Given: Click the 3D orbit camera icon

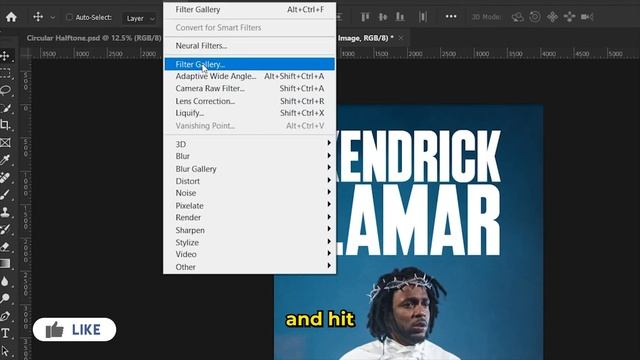Looking at the screenshot, I should click(518, 17).
